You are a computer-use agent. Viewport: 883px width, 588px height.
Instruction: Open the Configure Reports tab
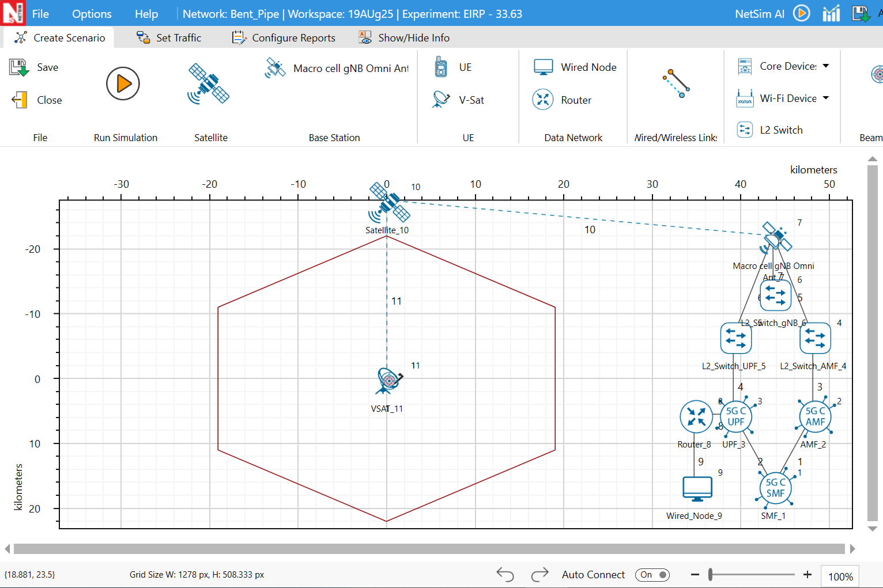(284, 38)
